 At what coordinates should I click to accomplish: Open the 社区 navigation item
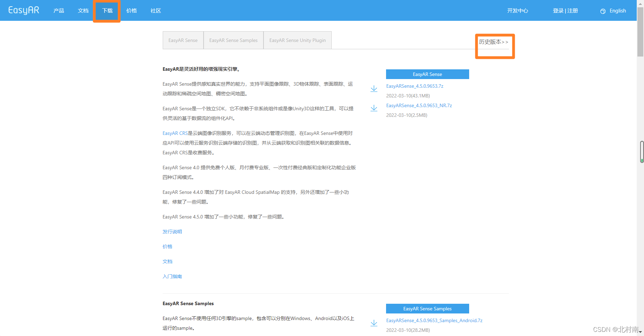click(156, 11)
